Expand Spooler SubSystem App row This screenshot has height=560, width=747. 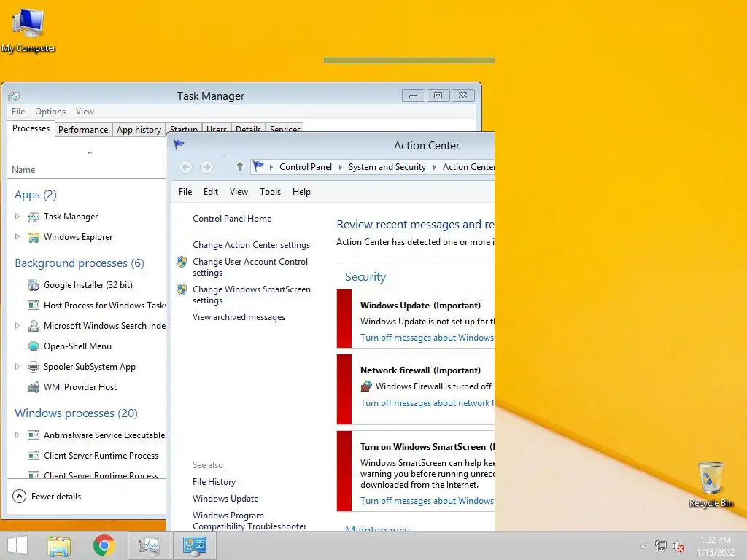tap(18, 367)
